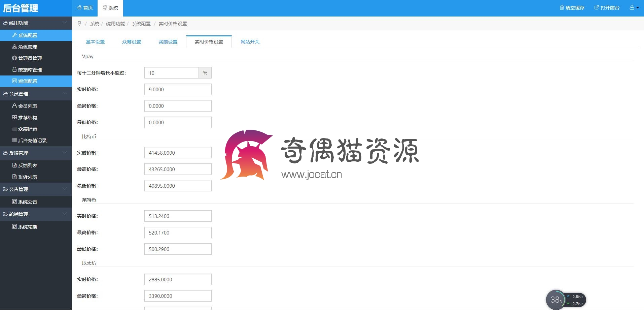
Task: Click the 会员管理 folder icon
Action: 5,94
